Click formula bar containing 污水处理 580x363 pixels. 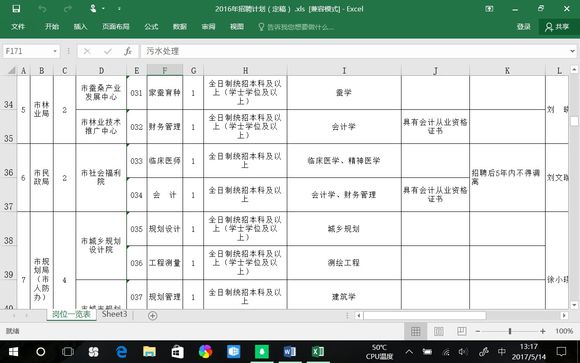pos(354,51)
